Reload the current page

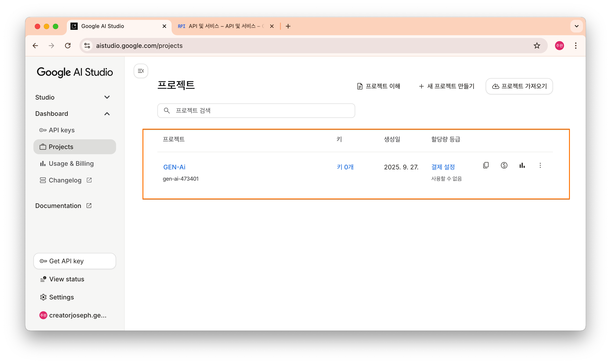click(68, 46)
